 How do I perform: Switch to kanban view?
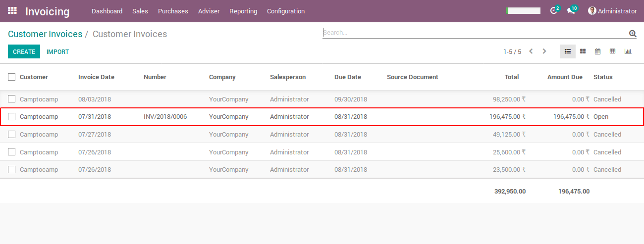[583, 51]
